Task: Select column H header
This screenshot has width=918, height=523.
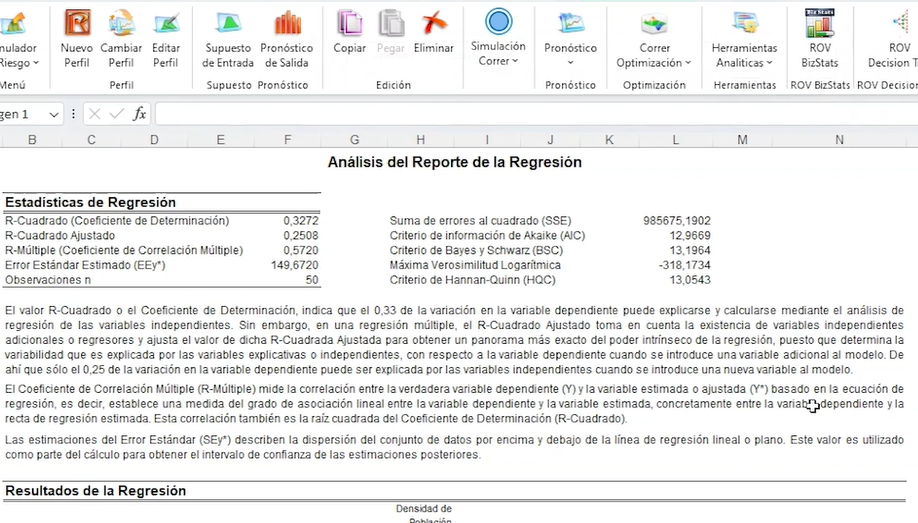Action: [420, 140]
